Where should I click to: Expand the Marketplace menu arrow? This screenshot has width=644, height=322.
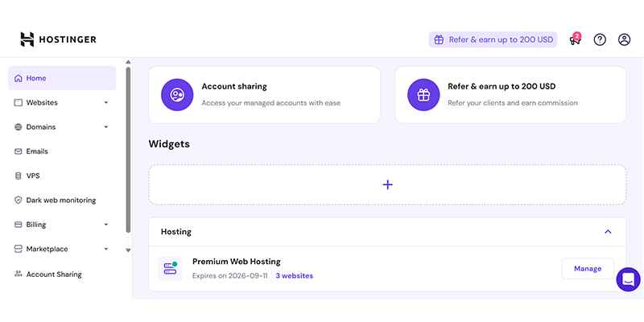[106, 249]
